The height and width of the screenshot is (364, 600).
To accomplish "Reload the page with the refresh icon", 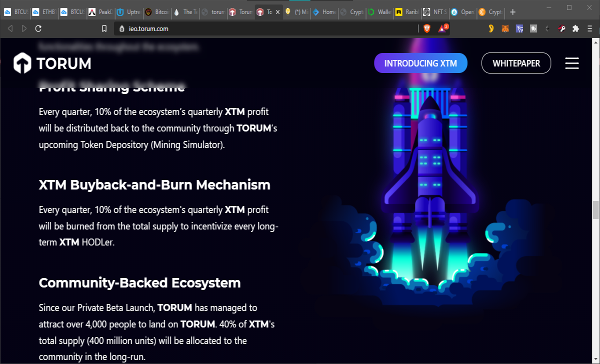I will pyautogui.click(x=38, y=29).
